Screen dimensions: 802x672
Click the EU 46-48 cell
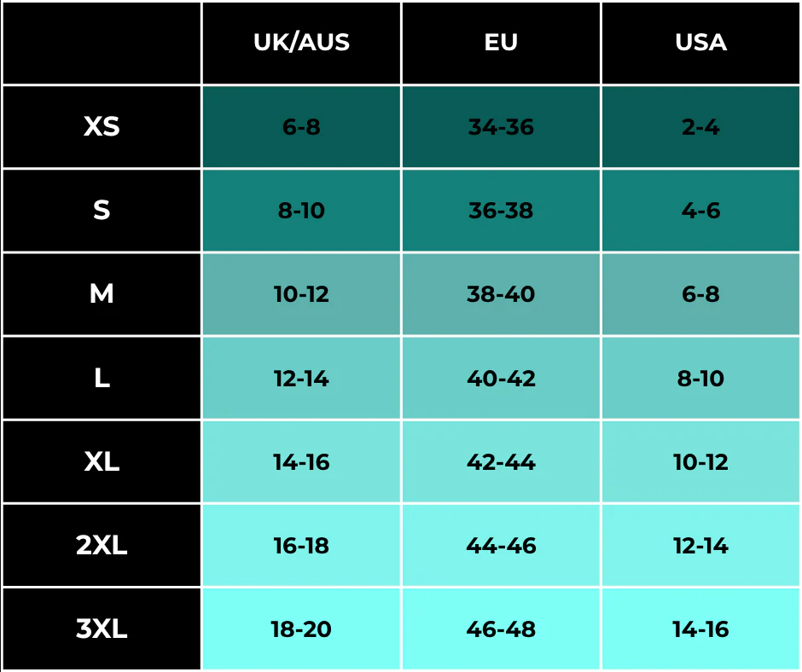pyautogui.click(x=501, y=629)
